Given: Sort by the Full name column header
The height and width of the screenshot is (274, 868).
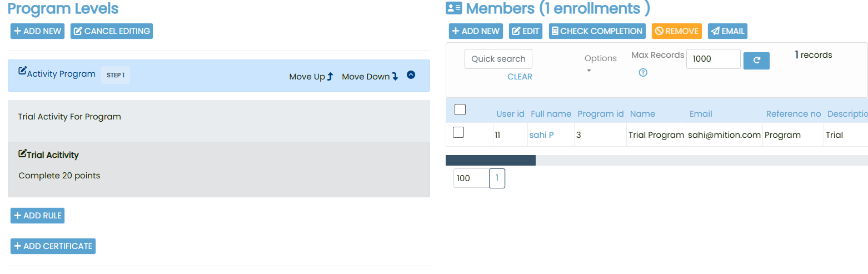Looking at the screenshot, I should coord(551,114).
